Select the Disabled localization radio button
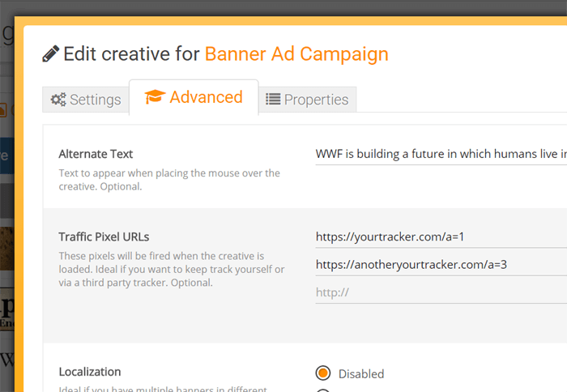The width and height of the screenshot is (567, 392). (x=323, y=373)
